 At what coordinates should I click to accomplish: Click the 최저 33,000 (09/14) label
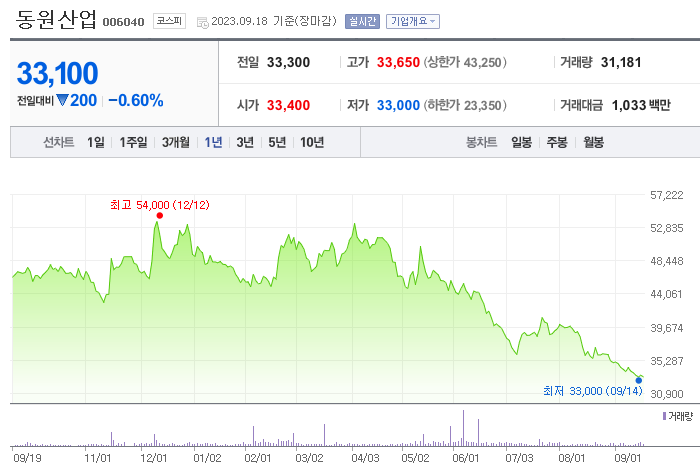[593, 391]
